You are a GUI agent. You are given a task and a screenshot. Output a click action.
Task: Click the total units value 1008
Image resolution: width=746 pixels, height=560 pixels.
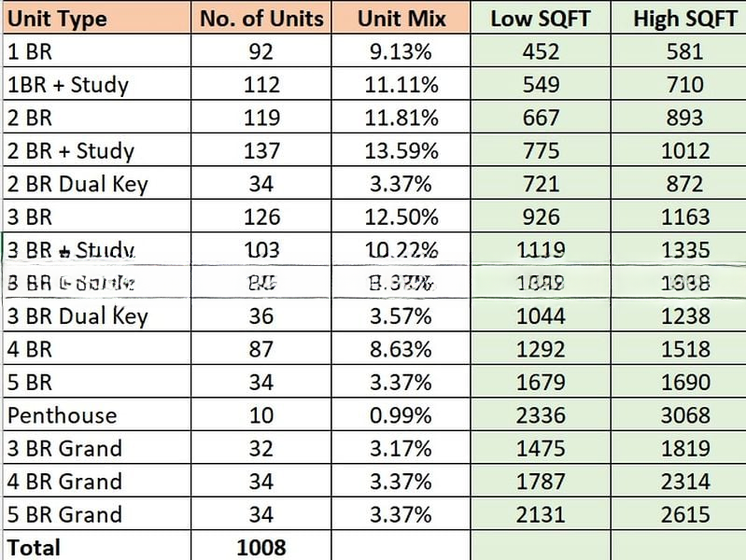(261, 547)
